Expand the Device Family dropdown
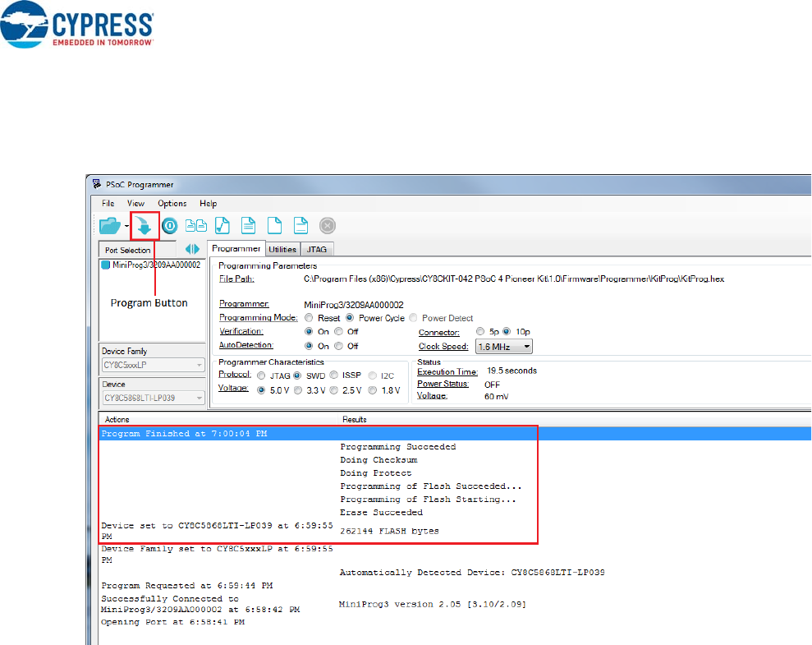812x645 pixels. (152, 365)
